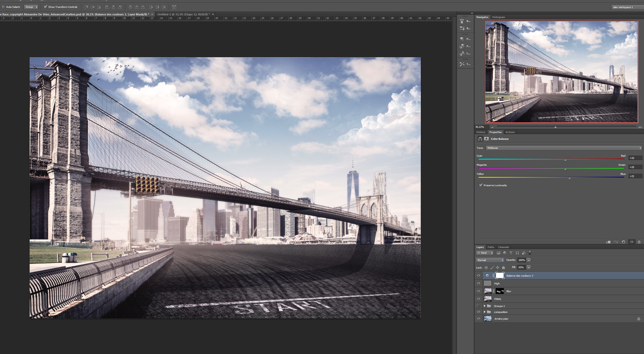Uncheck Preserve Luminosity checkbox

pyautogui.click(x=481, y=185)
